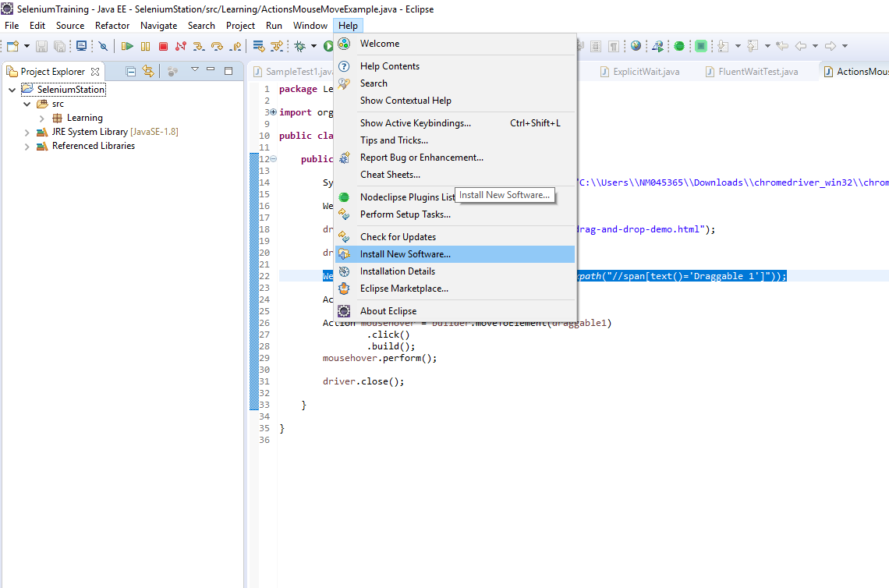
Task: Click the Forward navigation arrow
Action: click(831, 46)
